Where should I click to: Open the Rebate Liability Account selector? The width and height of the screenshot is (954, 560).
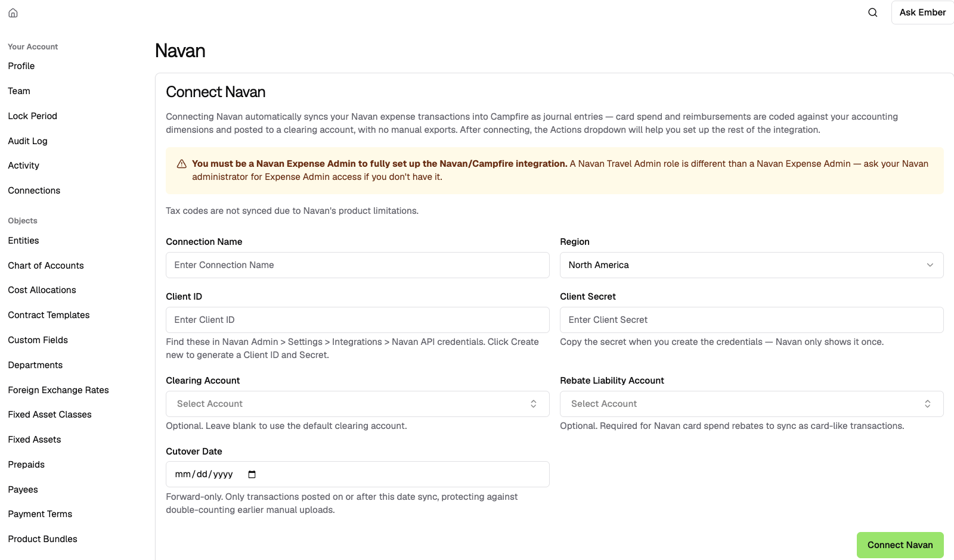pyautogui.click(x=752, y=404)
